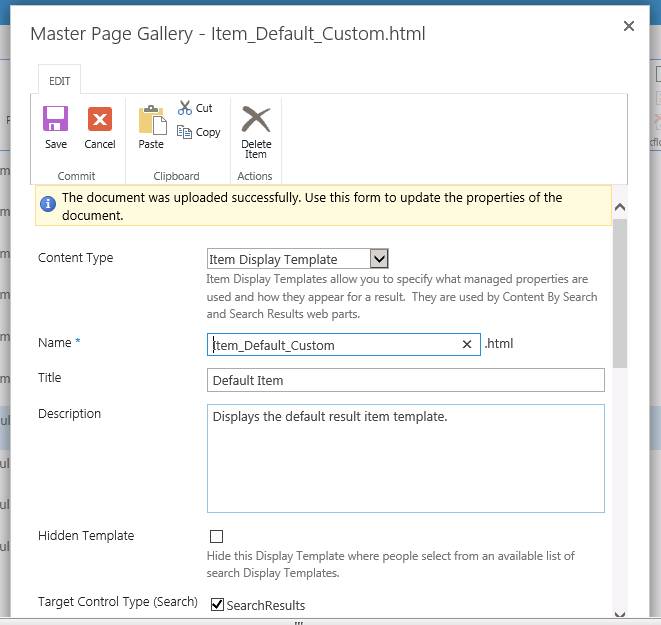Enable the Hidden Template checkbox

coord(217,536)
